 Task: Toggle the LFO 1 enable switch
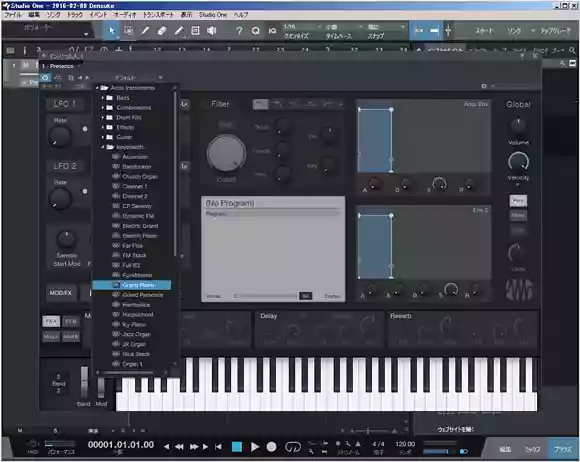(x=85, y=129)
